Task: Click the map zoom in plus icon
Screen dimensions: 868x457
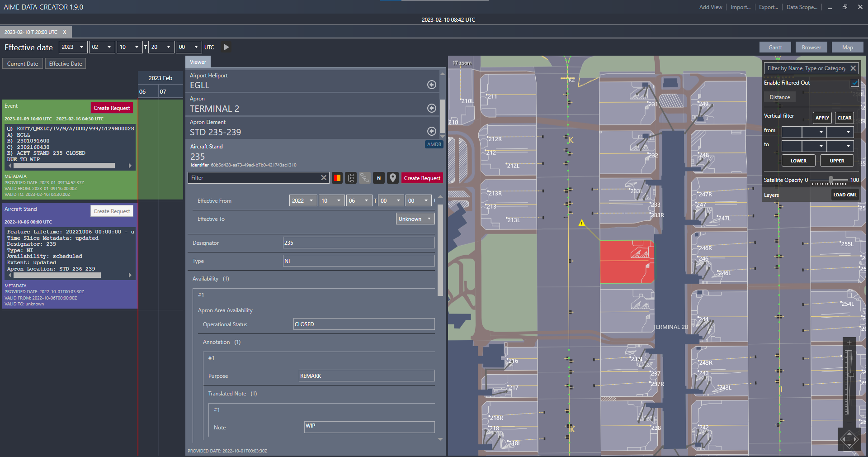Action: click(x=849, y=343)
